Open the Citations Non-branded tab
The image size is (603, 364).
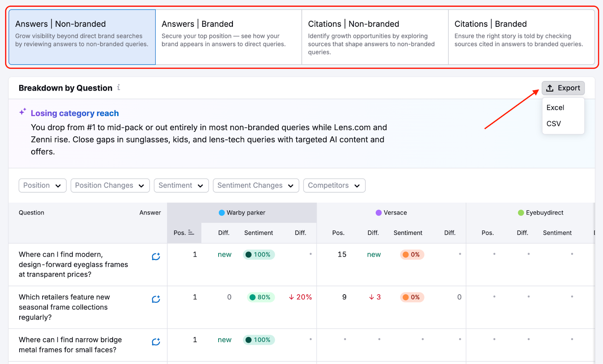(374, 37)
